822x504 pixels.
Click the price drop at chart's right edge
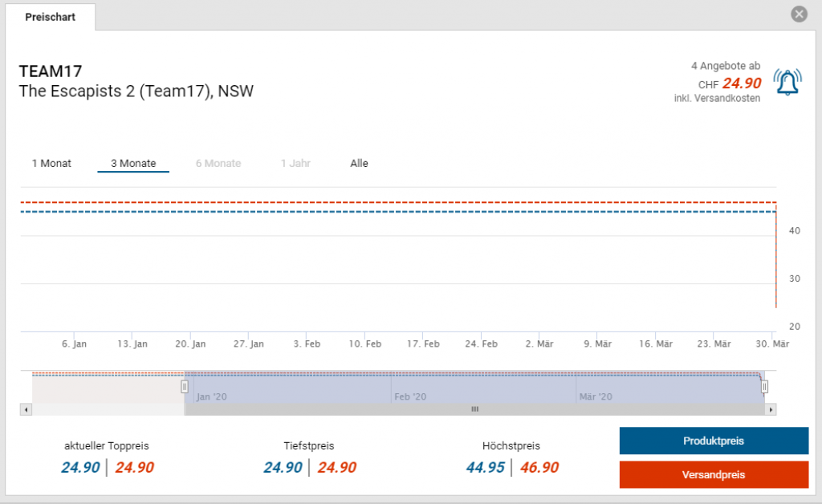click(775, 265)
